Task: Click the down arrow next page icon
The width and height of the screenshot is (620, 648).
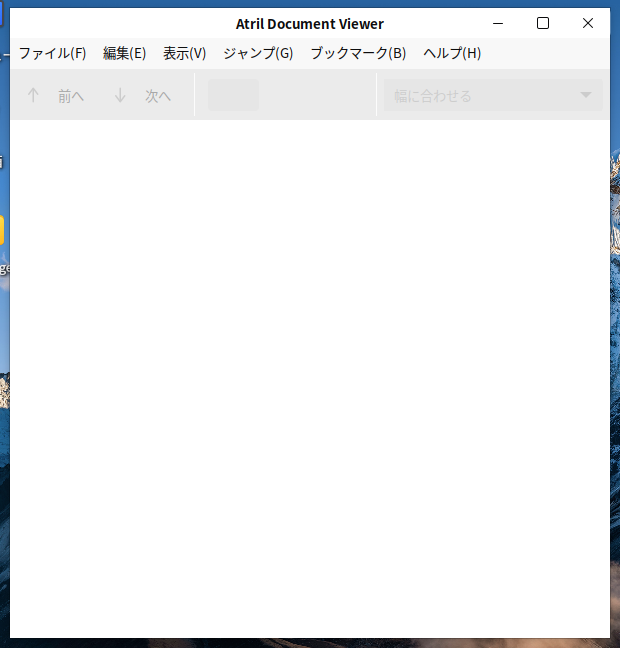Action: point(120,95)
